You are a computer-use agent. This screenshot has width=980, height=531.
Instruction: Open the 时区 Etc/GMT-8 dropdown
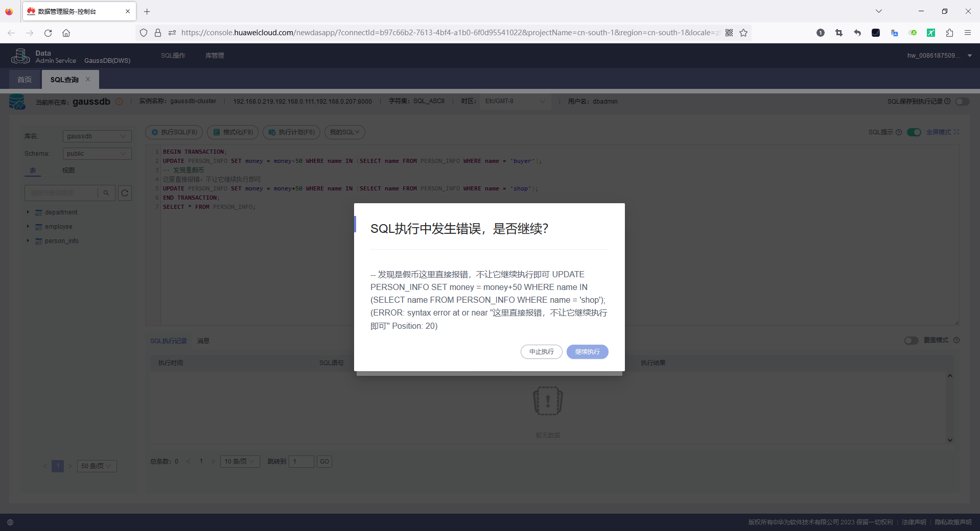coord(515,101)
